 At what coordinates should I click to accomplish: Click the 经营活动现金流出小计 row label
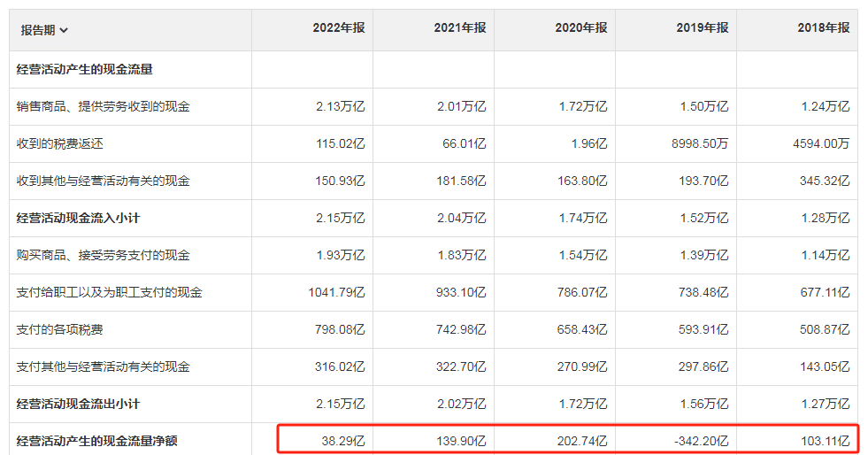tap(79, 404)
